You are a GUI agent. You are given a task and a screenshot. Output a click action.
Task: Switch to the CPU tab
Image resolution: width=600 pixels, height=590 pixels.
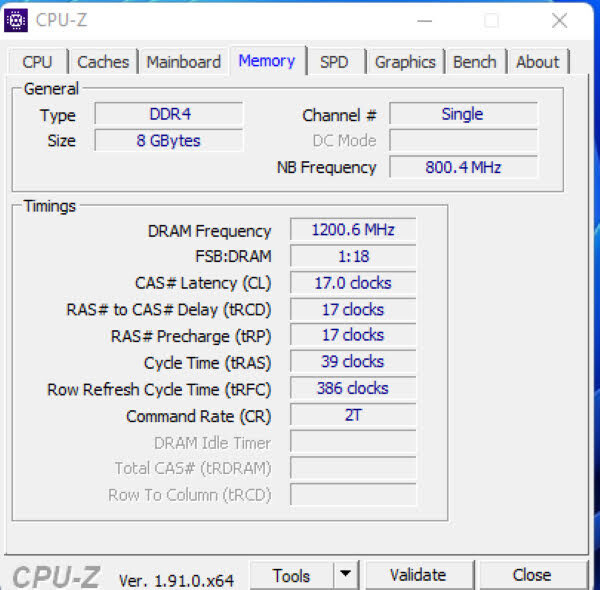point(38,62)
